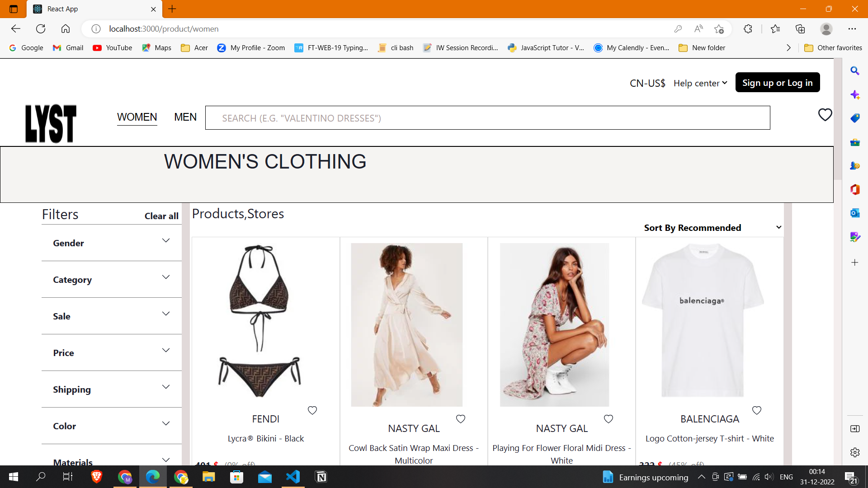868x488 pixels.
Task: Open the Favorites list
Action: click(x=775, y=29)
